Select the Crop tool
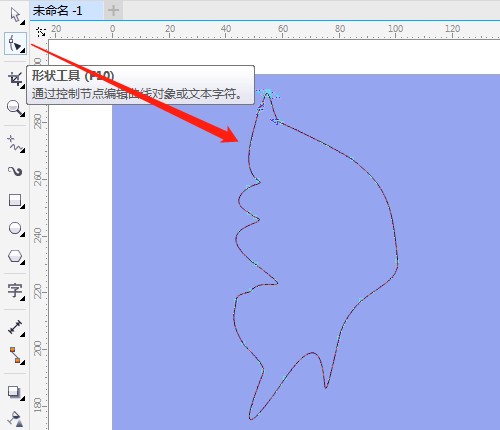Viewport: 500px width, 430px height. click(x=15, y=79)
